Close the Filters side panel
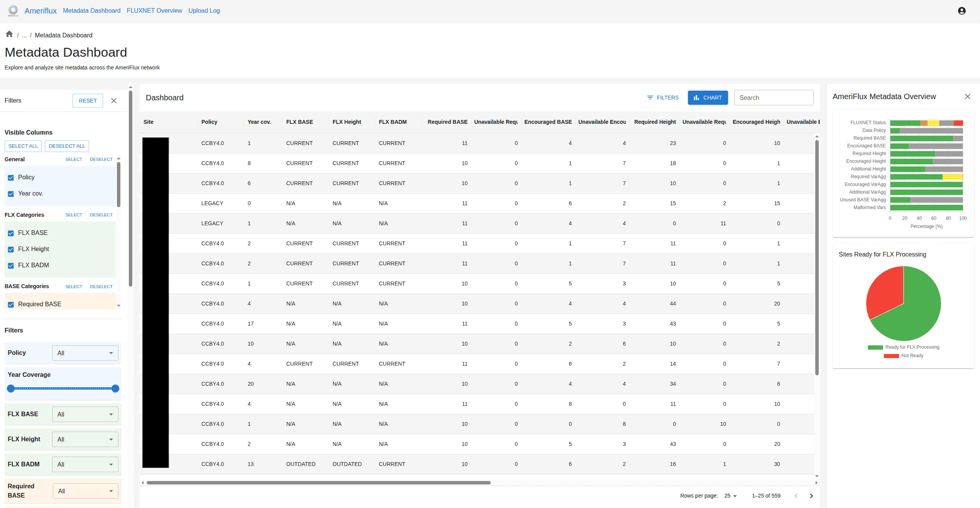This screenshot has width=980, height=508. tap(114, 101)
